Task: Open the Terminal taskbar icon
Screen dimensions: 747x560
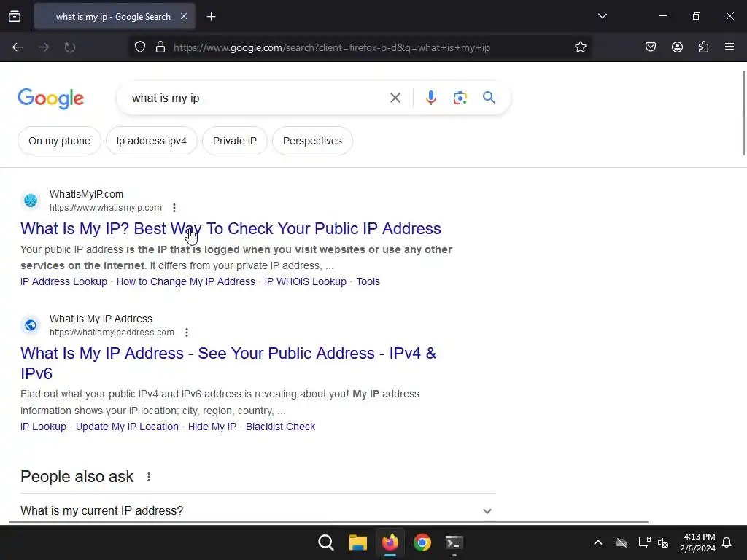Action: coord(454,542)
